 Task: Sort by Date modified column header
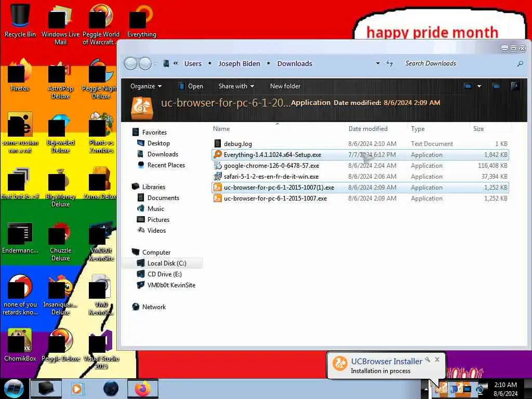[368, 129]
